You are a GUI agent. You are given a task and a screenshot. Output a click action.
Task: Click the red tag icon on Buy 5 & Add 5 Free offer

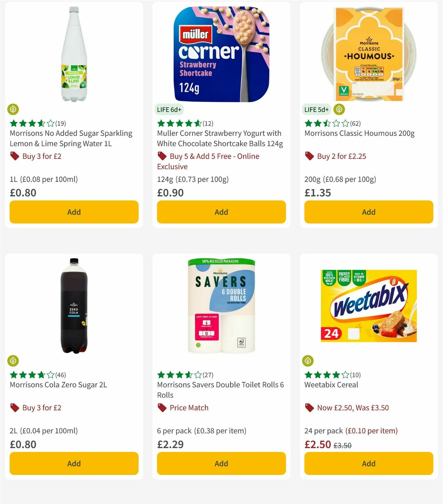tap(162, 156)
